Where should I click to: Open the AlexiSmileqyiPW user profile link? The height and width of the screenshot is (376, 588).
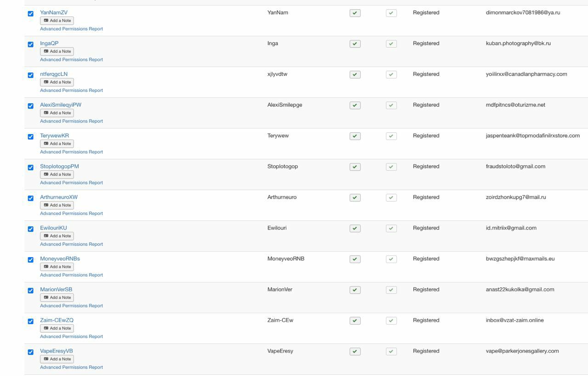(61, 105)
